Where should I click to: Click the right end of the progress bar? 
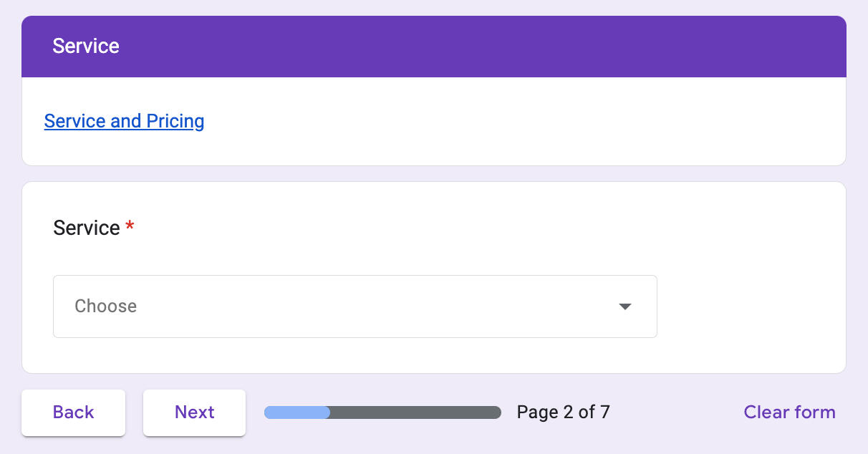(x=496, y=412)
